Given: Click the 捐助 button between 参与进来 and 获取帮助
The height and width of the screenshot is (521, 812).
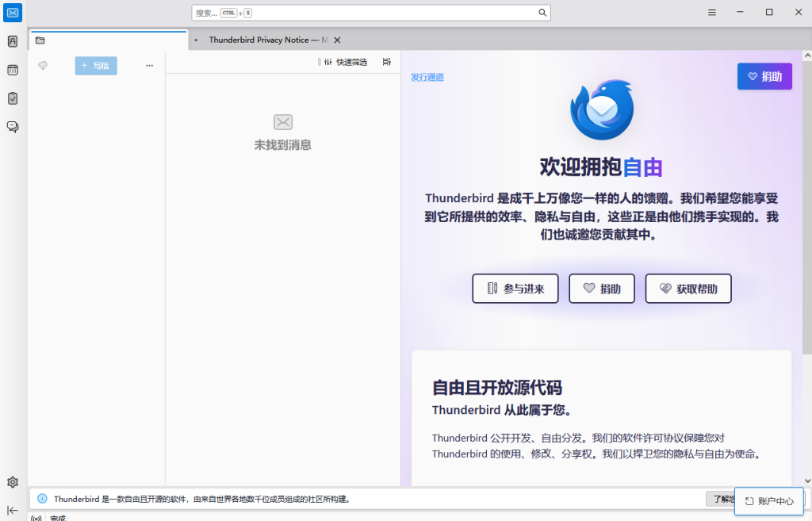Looking at the screenshot, I should 602,289.
